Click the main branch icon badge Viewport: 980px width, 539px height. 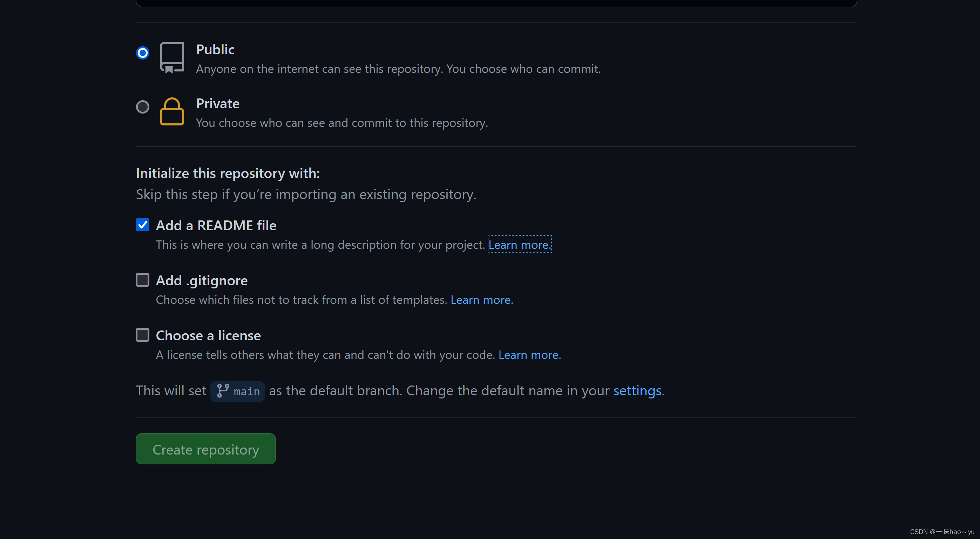(238, 391)
